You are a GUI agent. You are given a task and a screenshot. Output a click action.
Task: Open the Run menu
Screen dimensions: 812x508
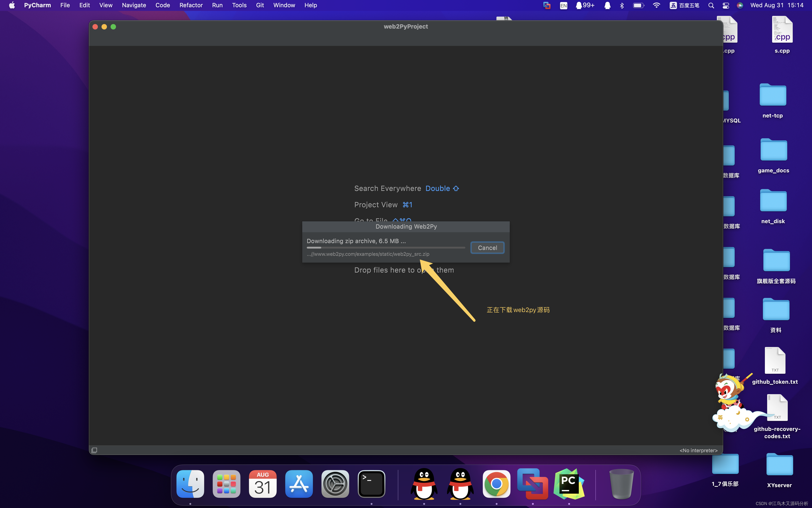pyautogui.click(x=217, y=5)
